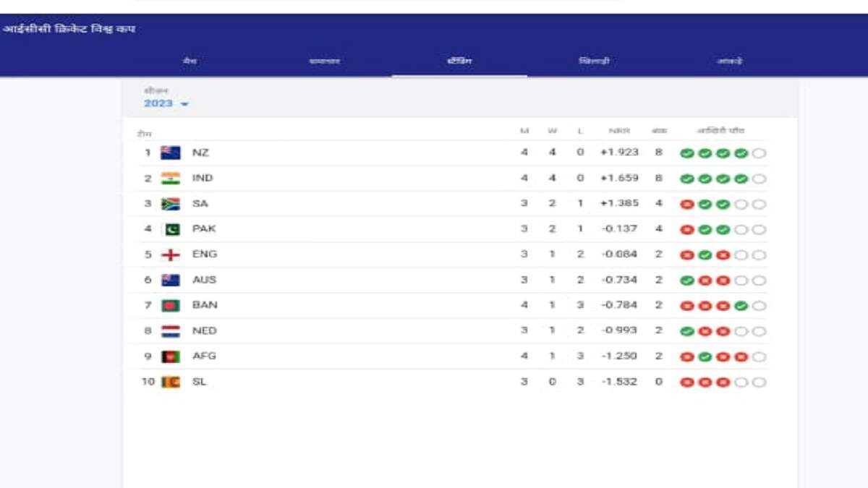Open the 2023 season dropdown
868x488 pixels.
coord(166,103)
